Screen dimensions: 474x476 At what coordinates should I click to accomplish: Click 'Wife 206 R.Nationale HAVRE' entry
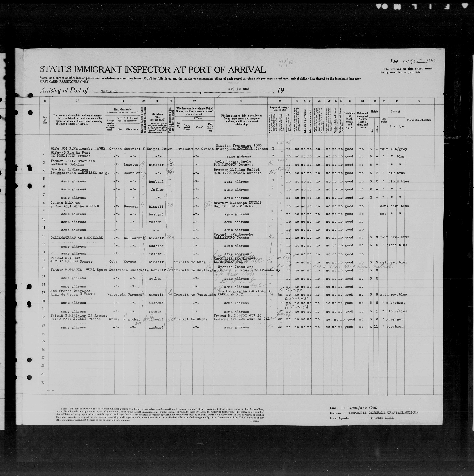[x=78, y=149]
